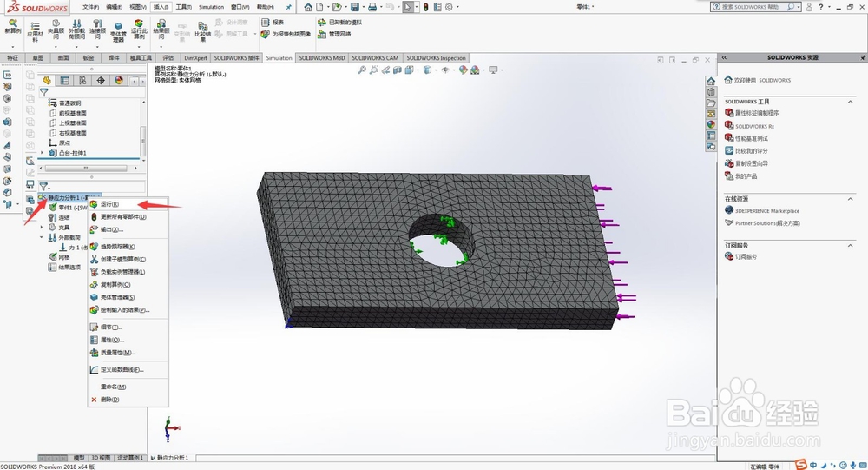Select 前视基准面 in the feature tree

[73, 113]
